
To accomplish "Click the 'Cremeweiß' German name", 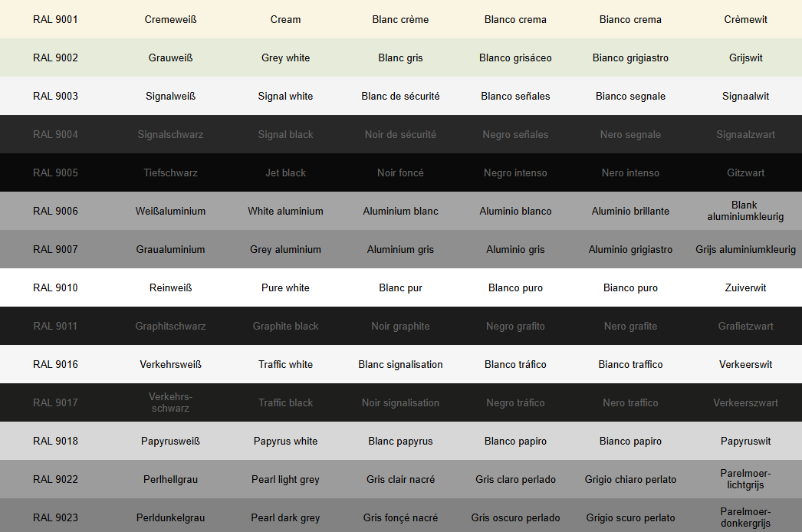I will click(170, 19).
